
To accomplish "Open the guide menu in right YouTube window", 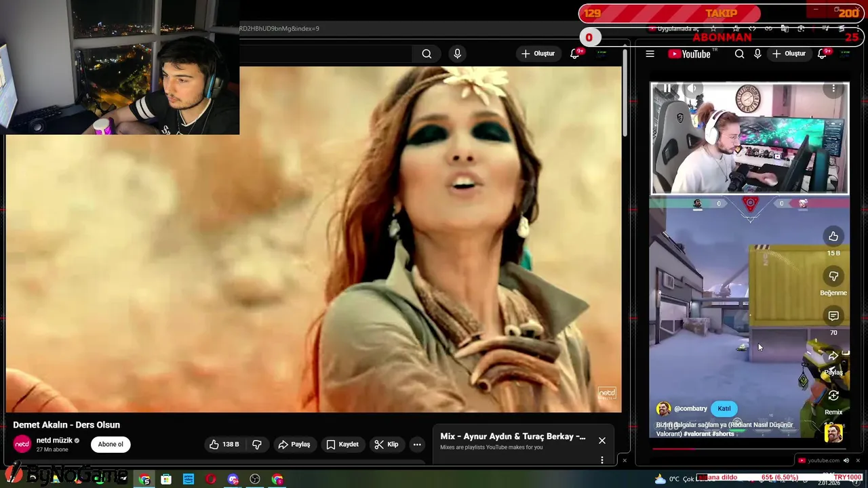I will coord(650,54).
